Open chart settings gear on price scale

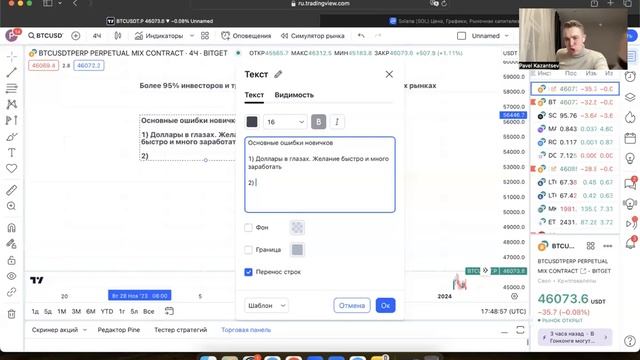514,296
